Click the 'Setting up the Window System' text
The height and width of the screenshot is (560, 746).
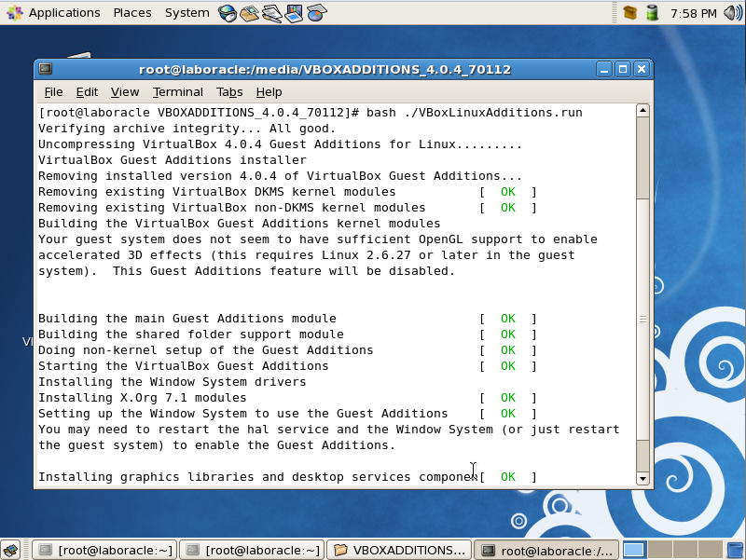(x=243, y=414)
